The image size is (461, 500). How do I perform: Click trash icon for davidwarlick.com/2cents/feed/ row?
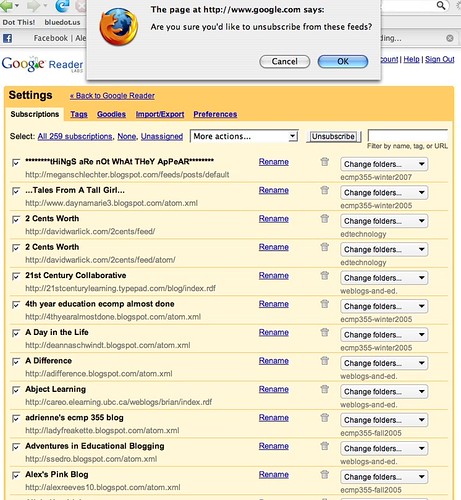(324, 219)
